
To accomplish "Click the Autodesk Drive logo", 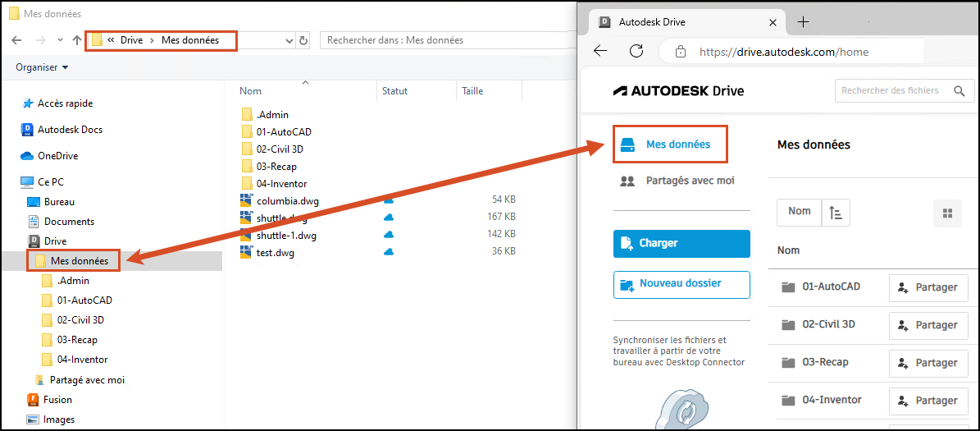I will (678, 91).
